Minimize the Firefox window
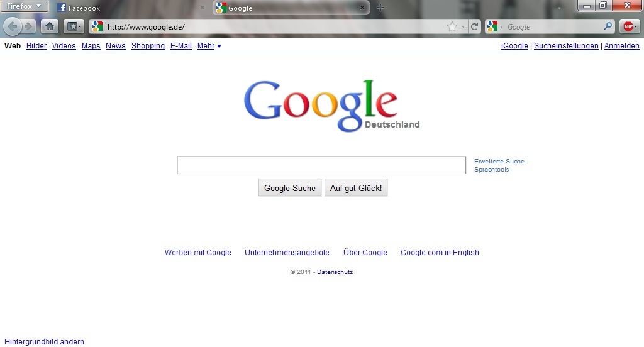This screenshot has height=347, width=644. pyautogui.click(x=587, y=6)
